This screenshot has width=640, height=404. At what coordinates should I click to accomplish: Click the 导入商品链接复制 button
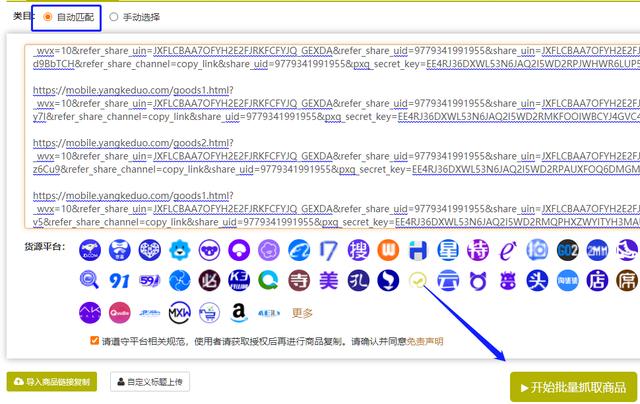coord(52,382)
